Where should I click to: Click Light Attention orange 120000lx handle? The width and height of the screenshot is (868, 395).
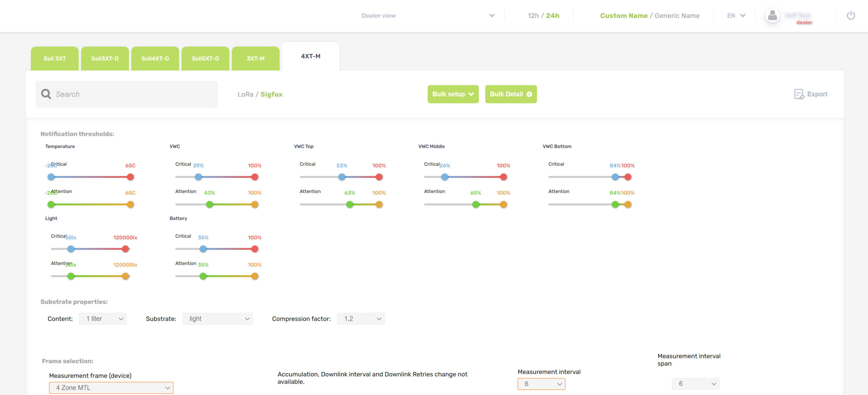coord(125,276)
